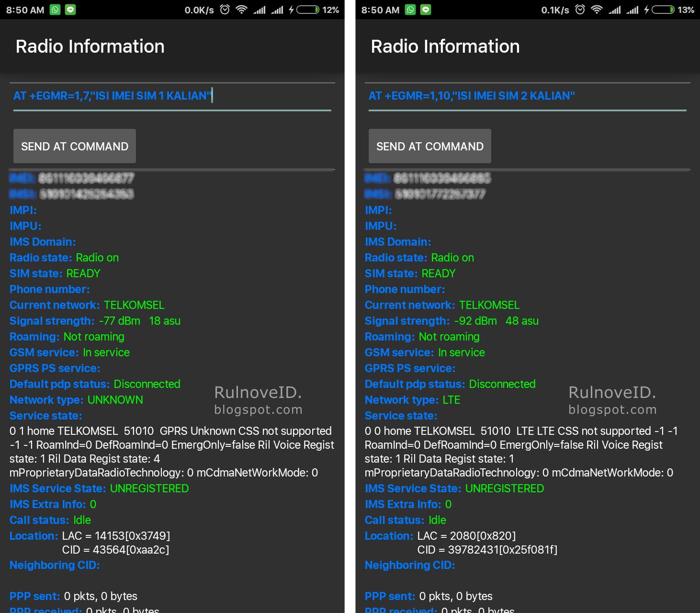700x613 pixels.
Task: Tap left Radio Information title
Action: point(90,46)
